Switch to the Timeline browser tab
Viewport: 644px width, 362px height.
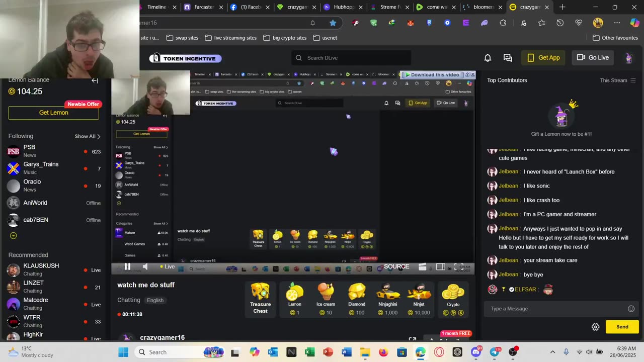coord(156,7)
